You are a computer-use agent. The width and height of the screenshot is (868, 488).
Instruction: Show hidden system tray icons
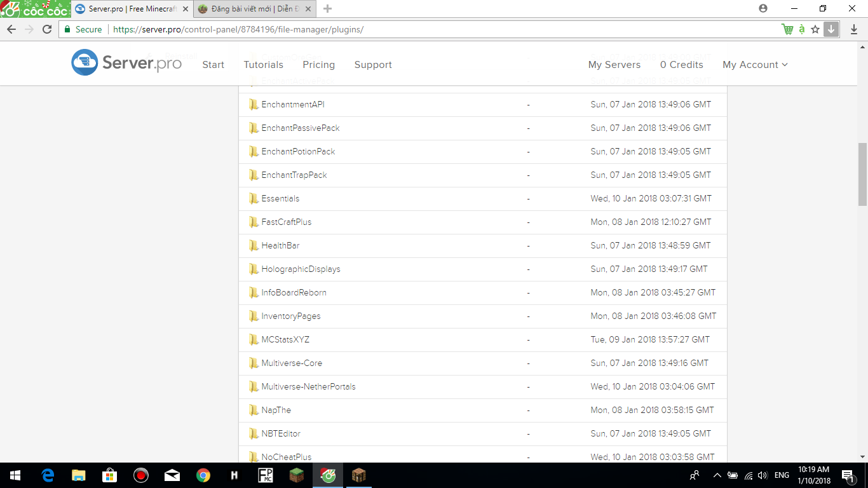(717, 475)
